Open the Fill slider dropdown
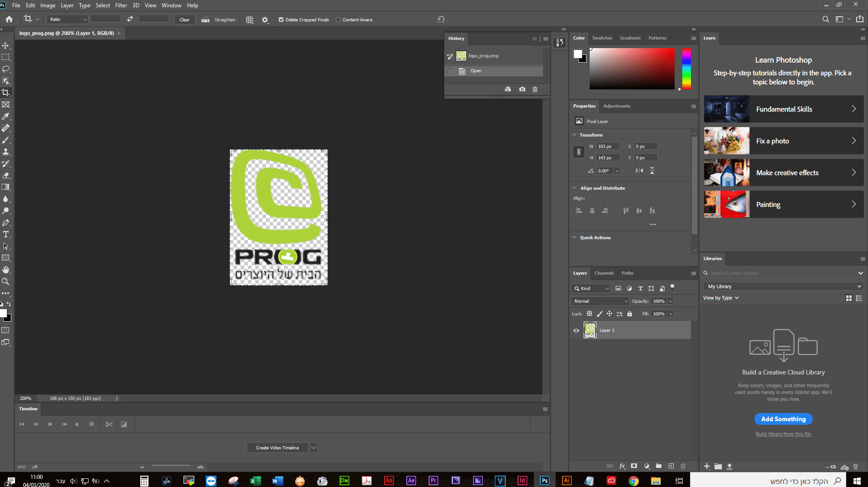 (x=671, y=314)
